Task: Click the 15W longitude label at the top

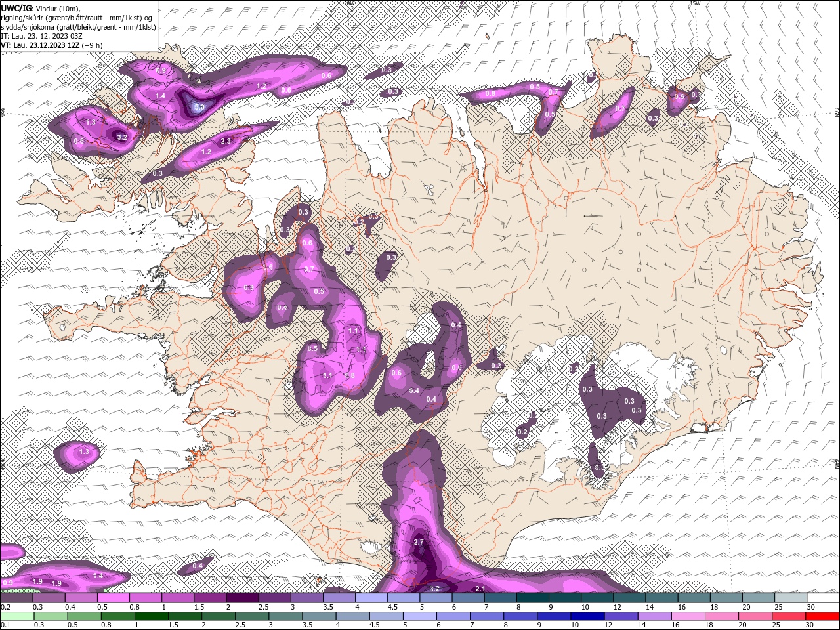Action: click(x=696, y=3)
